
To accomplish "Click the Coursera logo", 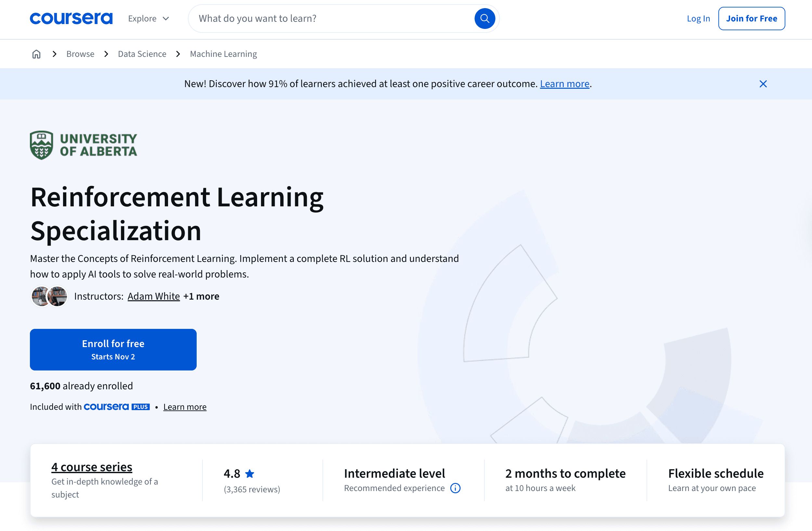I will click(71, 19).
